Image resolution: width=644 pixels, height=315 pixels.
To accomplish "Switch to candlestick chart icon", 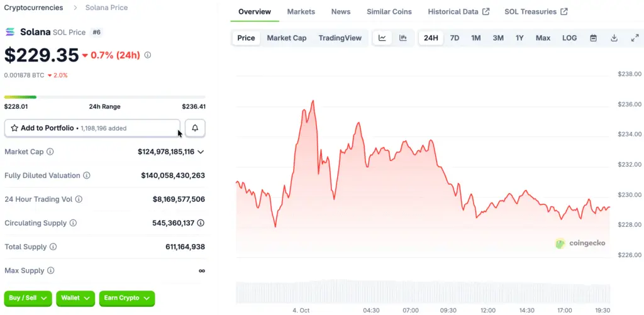I will click(x=403, y=38).
